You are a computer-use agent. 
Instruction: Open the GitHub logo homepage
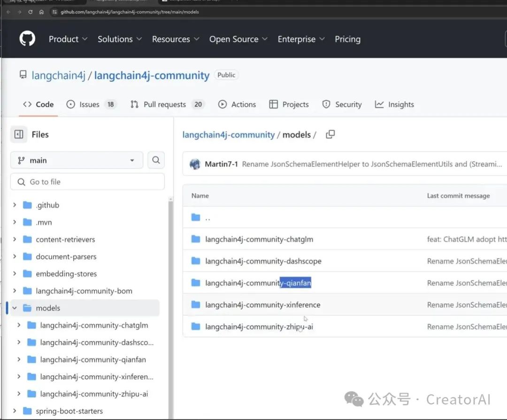click(27, 39)
